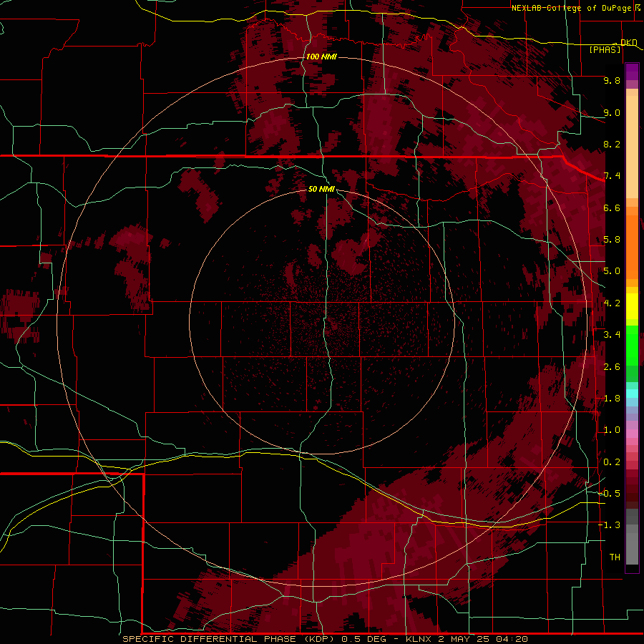Viewport: 644px width, 644px height.
Task: Click the 5.8 scale value
Action: [612, 240]
